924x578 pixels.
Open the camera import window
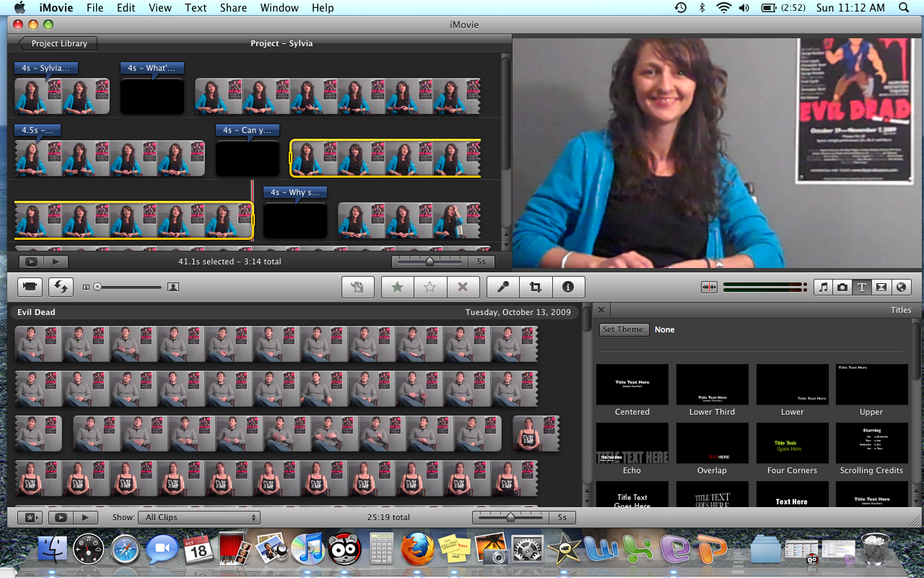click(30, 287)
